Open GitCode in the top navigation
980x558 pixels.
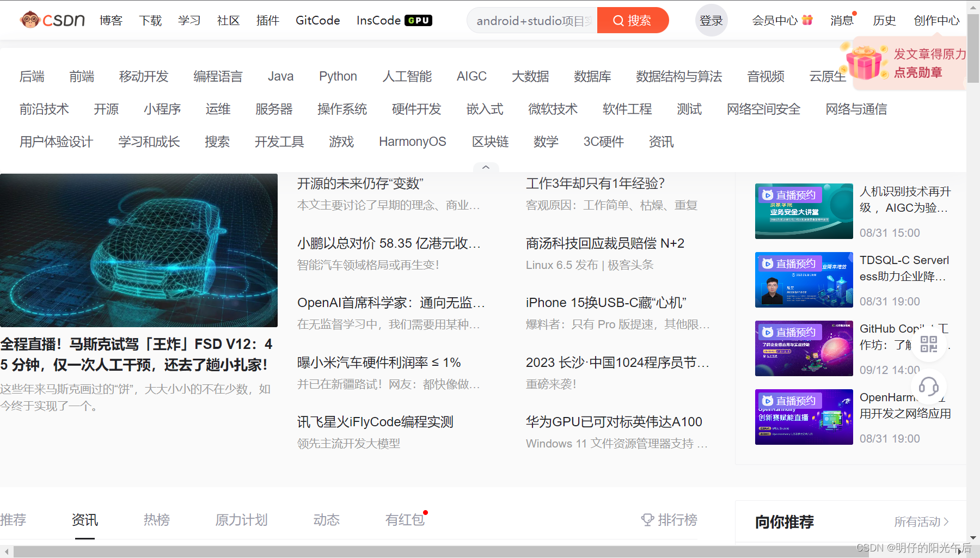point(318,20)
